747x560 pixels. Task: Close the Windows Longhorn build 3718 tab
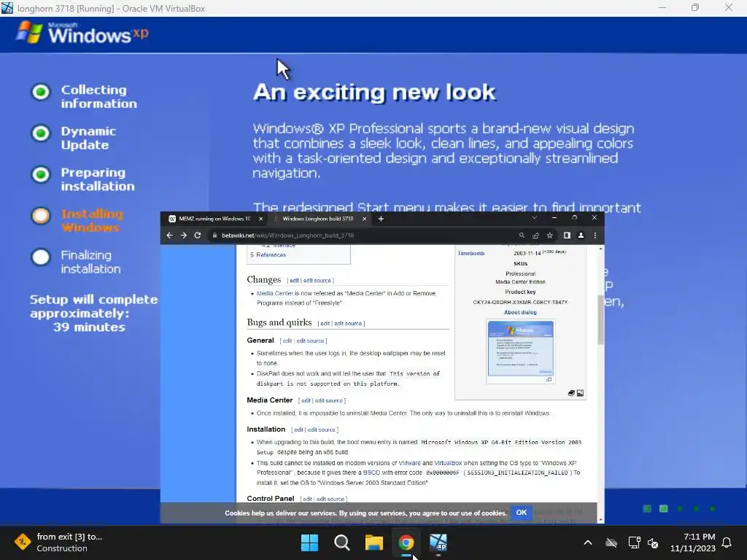pyautogui.click(x=365, y=219)
